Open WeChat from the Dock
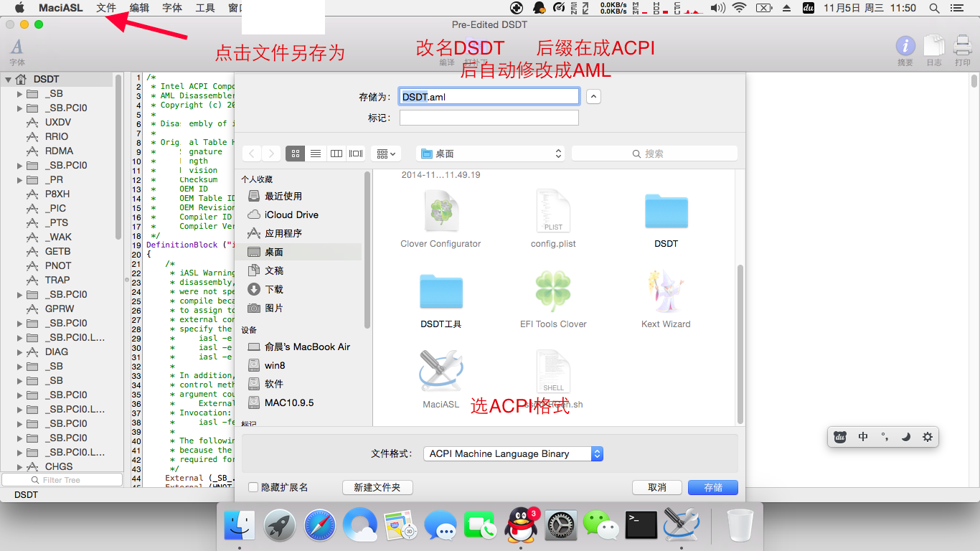This screenshot has height=551, width=980. tap(601, 525)
